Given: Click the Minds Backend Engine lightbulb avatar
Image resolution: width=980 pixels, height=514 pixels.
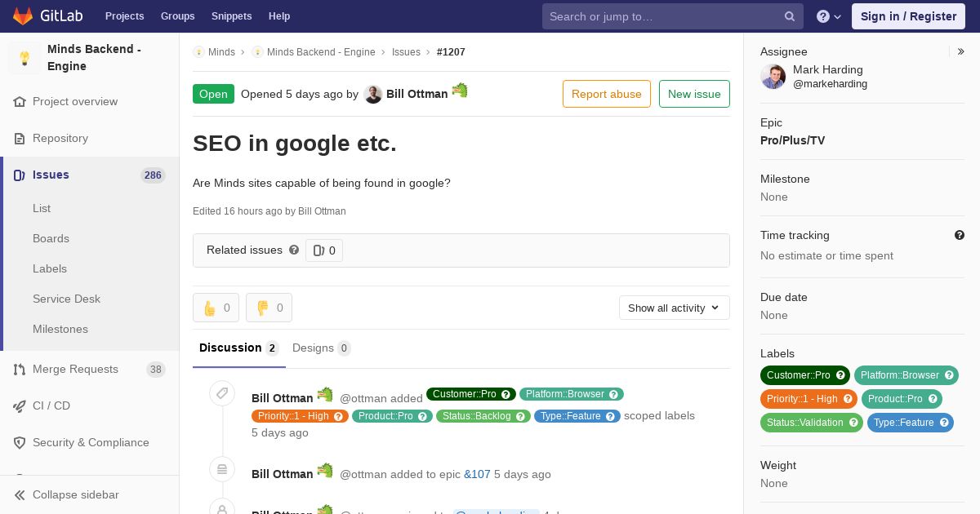Looking at the screenshot, I should pos(24,58).
